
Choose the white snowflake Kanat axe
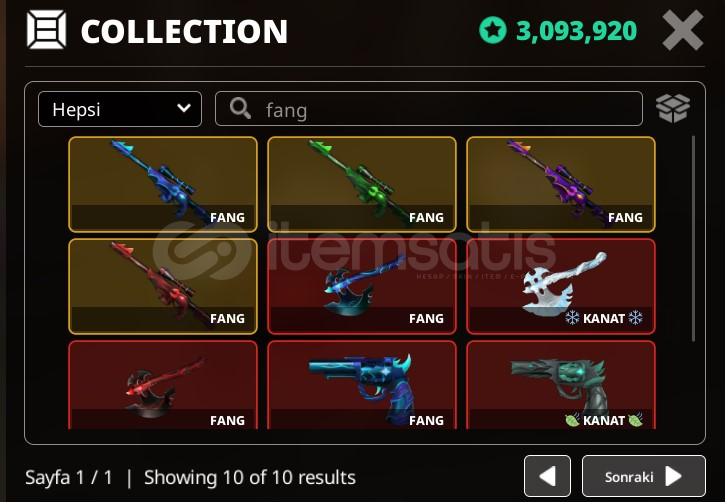tap(561, 286)
